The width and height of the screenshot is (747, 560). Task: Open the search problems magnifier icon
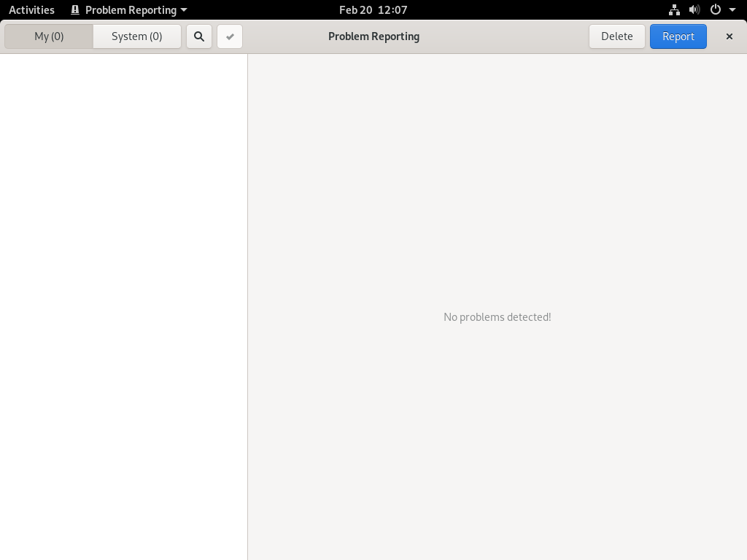(199, 36)
